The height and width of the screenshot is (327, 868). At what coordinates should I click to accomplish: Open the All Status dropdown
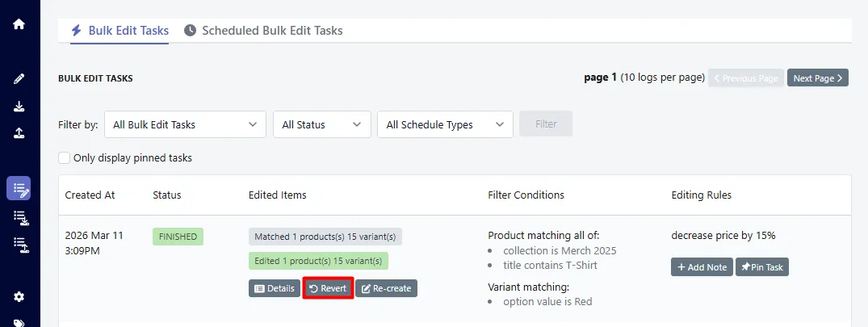(x=321, y=124)
